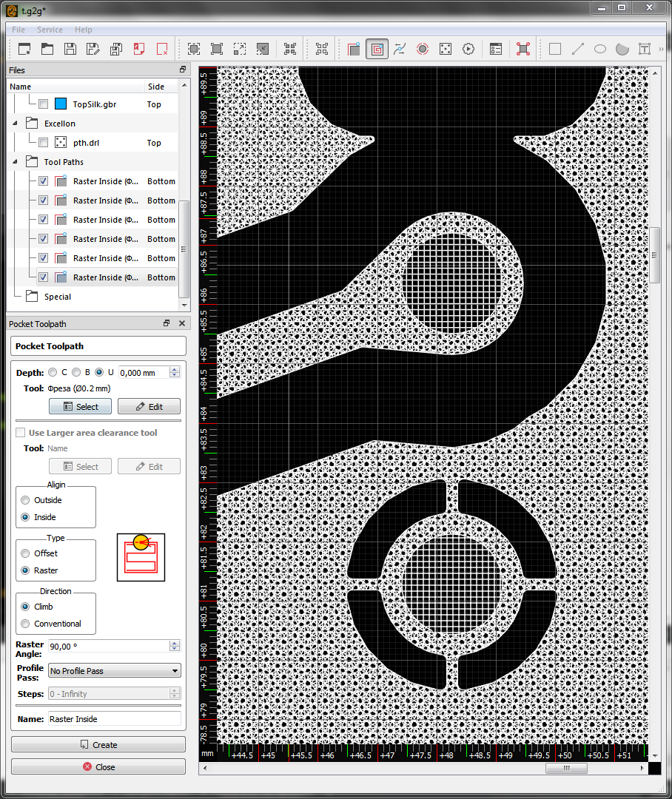Screen dimensions: 672x799
Task: Click the toolpath Name input field
Action: pos(115,718)
